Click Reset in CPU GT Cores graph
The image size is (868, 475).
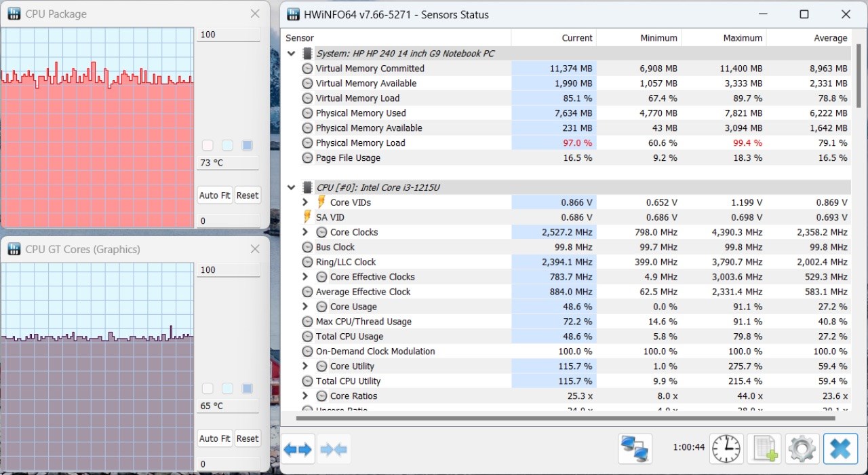(x=248, y=438)
